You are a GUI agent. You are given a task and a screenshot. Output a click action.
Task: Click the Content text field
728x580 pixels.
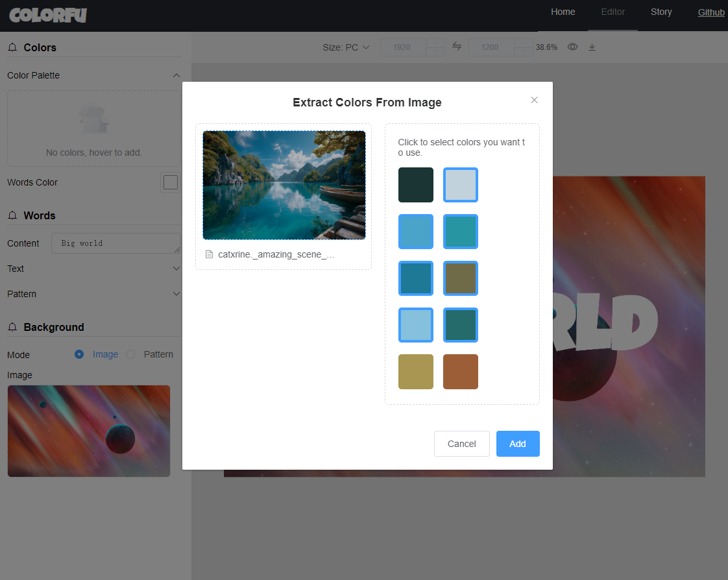(116, 243)
